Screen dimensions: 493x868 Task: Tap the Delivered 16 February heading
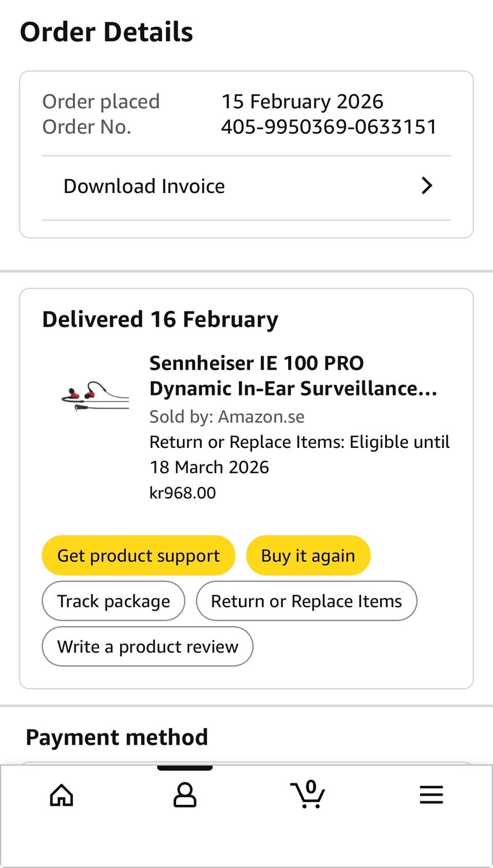point(160,319)
